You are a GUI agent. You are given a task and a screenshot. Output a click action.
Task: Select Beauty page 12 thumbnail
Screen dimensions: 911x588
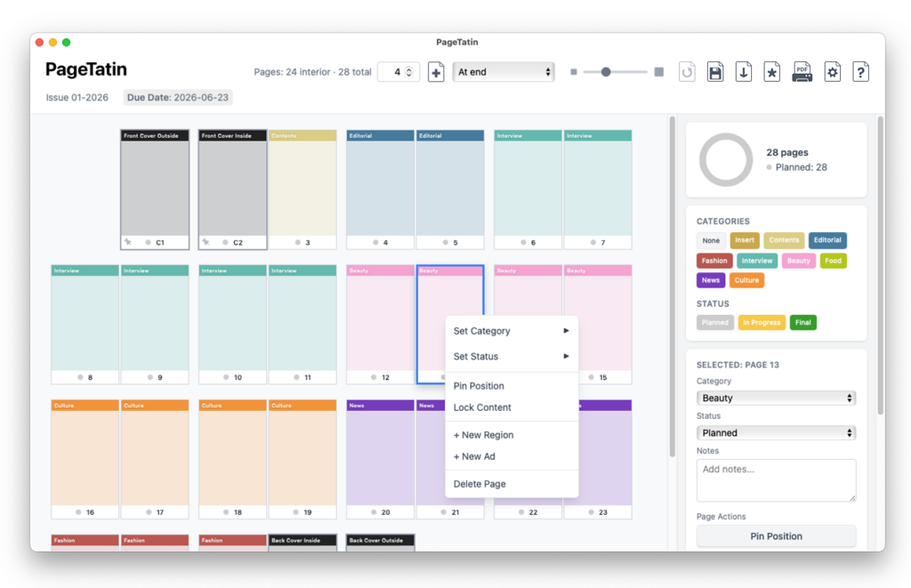[x=381, y=325]
